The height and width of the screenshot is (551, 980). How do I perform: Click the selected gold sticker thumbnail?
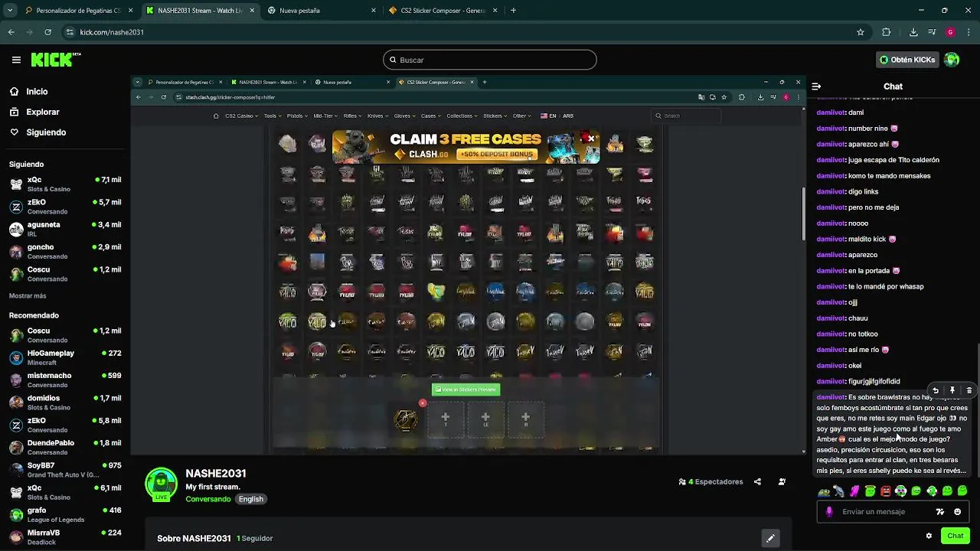click(x=406, y=419)
